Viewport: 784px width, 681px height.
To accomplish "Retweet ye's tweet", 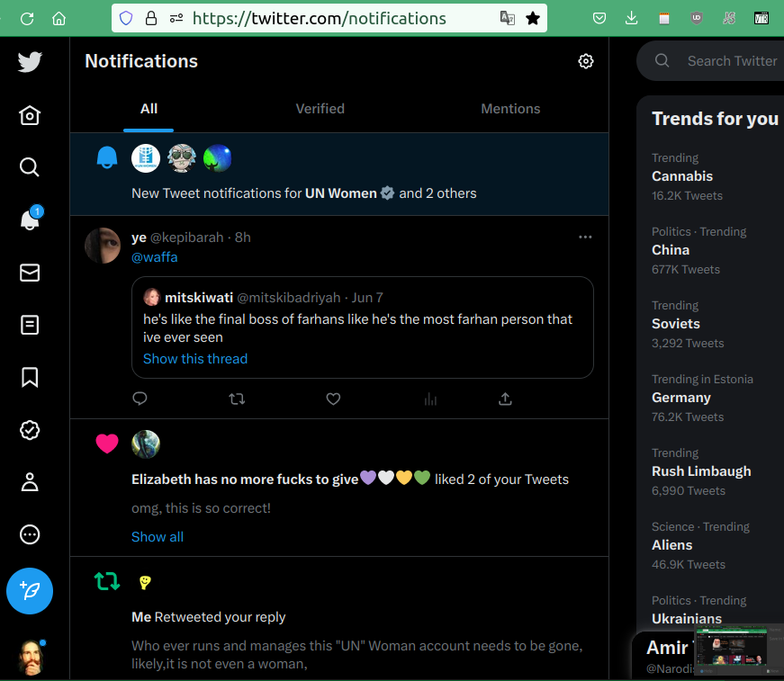I will coord(237,399).
